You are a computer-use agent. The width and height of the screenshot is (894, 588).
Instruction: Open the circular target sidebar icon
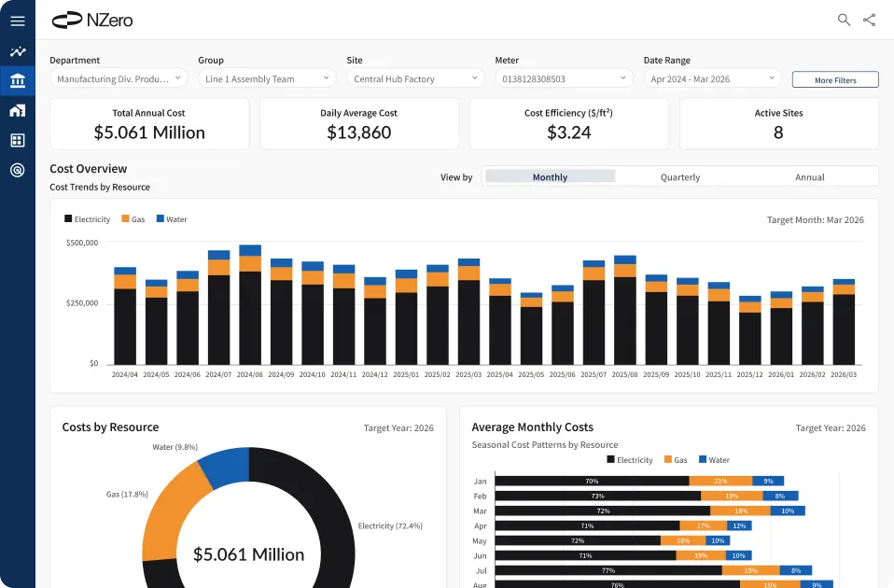tap(17, 170)
